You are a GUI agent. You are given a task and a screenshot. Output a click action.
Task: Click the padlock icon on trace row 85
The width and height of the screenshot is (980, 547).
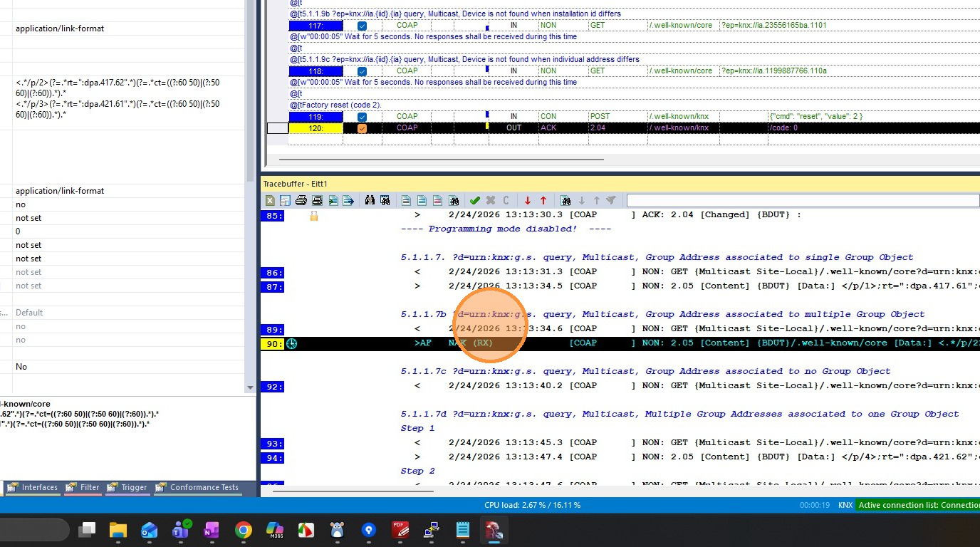[313, 215]
